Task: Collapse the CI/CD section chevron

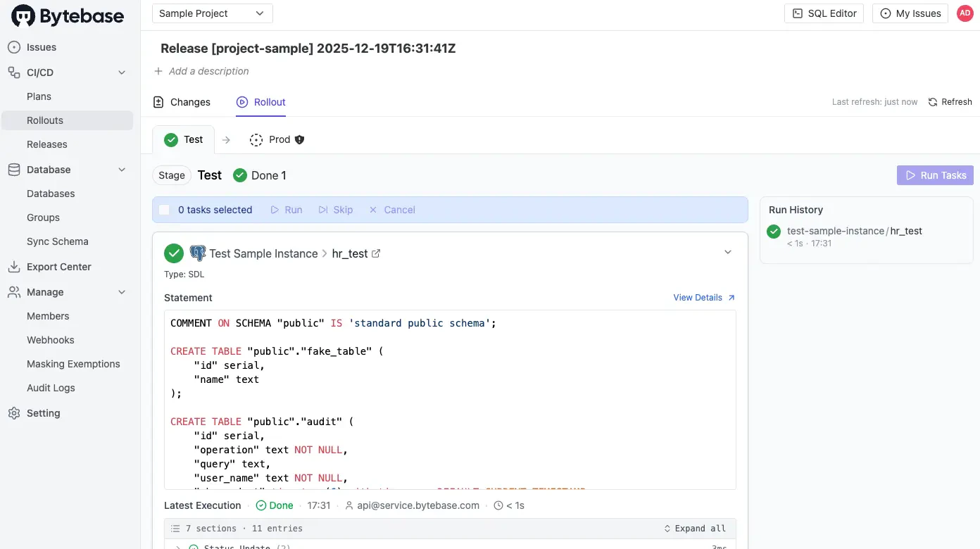Action: click(122, 72)
